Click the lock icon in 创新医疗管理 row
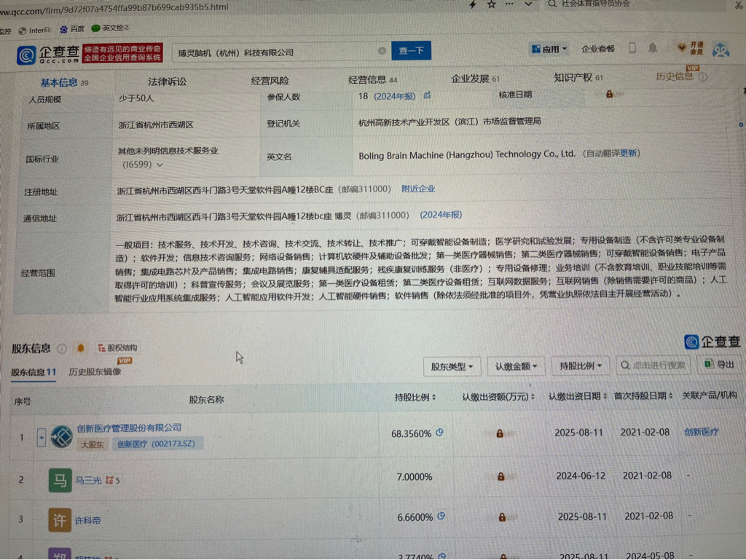This screenshot has height=560, width=746. [x=500, y=433]
